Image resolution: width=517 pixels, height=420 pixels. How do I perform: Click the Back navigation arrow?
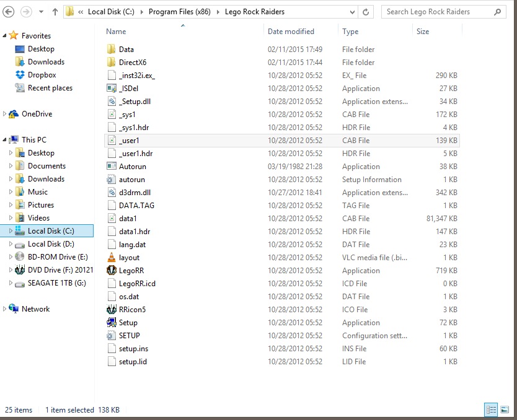[9, 12]
